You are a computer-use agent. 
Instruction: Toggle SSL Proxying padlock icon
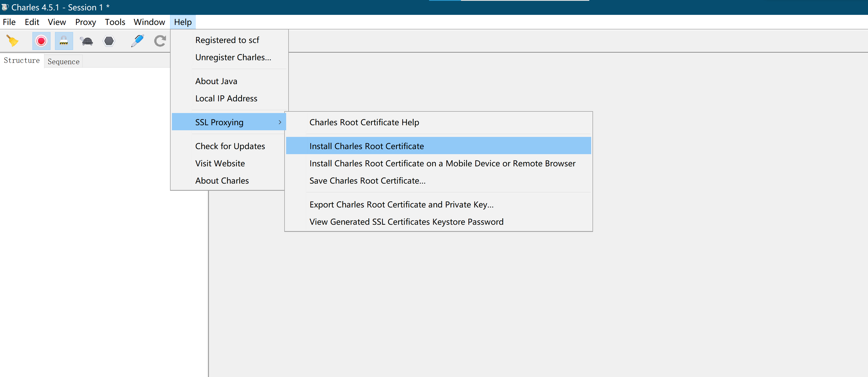point(64,41)
